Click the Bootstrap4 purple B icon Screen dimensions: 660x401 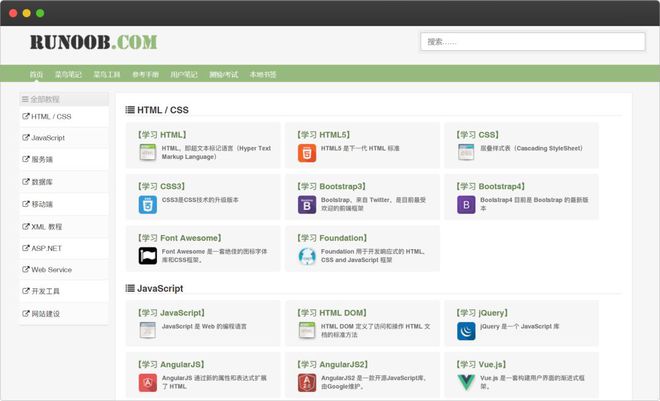(466, 204)
